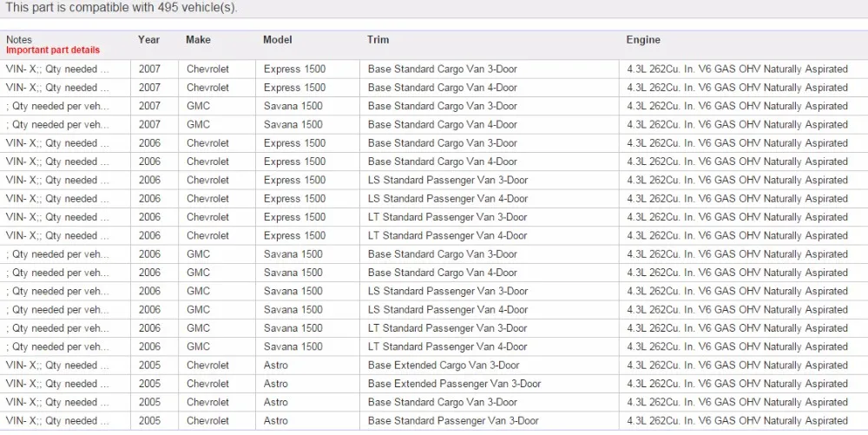Click LT Passenger Van 3-Door for 2006 Chevrolet Express
Screen dimensions: 868x435
pos(447,217)
